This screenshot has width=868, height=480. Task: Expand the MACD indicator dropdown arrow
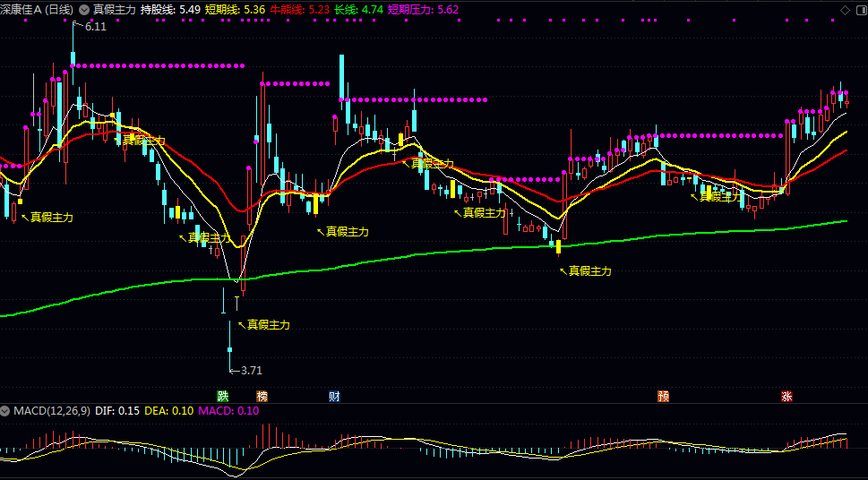[5, 411]
